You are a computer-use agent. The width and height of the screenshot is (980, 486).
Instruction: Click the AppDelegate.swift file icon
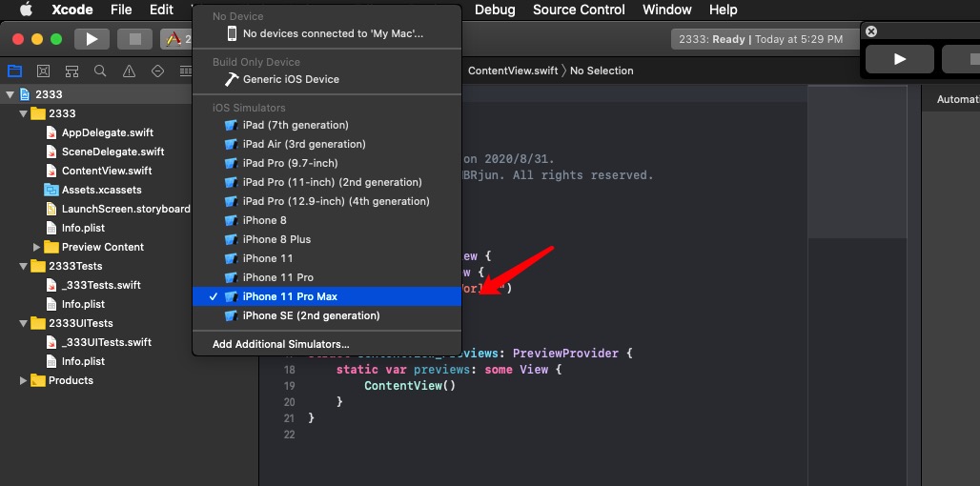51,132
